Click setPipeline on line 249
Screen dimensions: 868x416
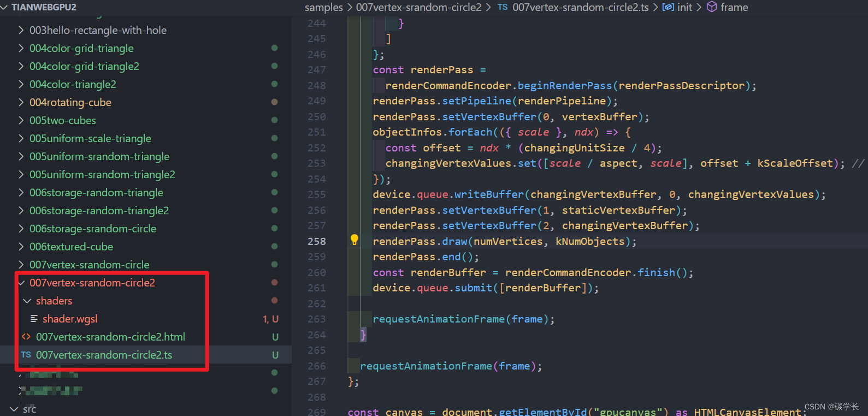(x=477, y=101)
